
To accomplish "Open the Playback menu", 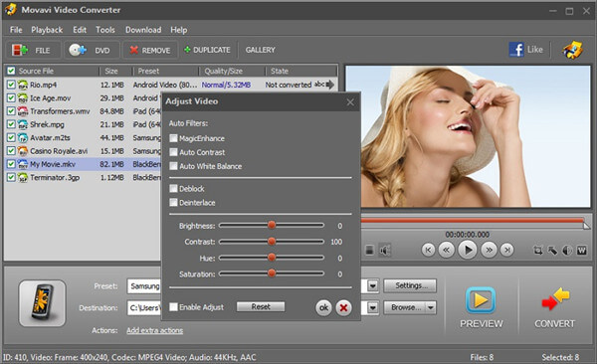I will pyautogui.click(x=47, y=30).
